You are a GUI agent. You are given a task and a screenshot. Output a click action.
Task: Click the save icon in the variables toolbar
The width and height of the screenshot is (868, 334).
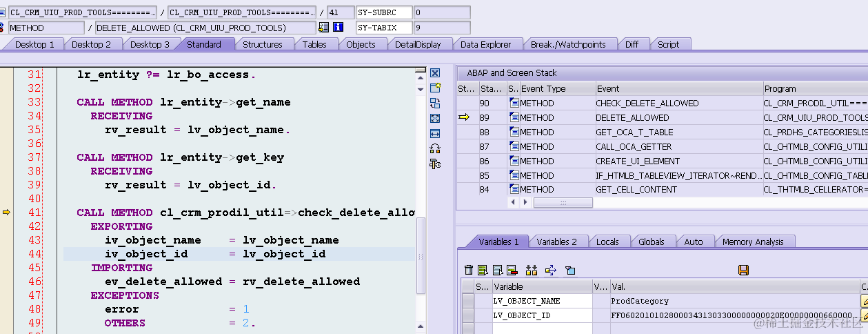pos(743,270)
